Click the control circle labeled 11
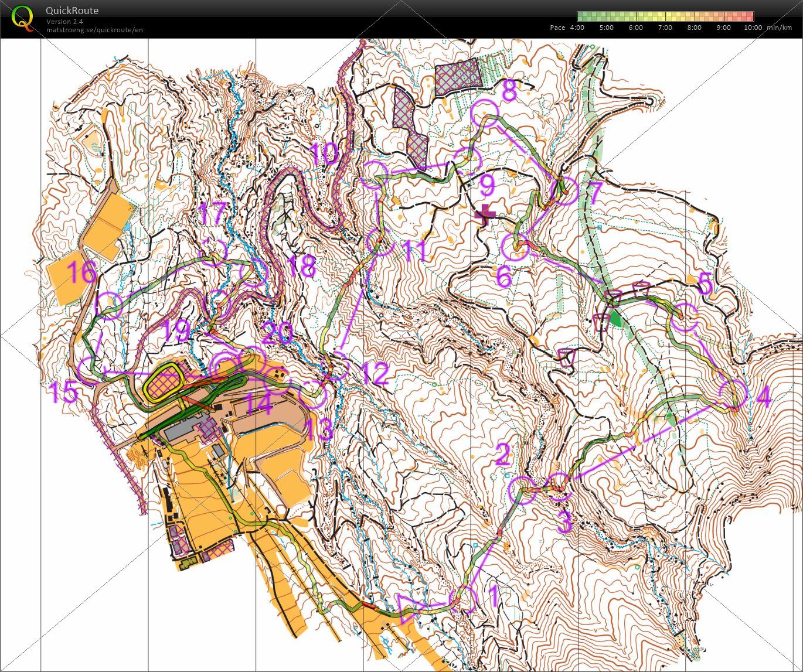803x672 pixels. pyautogui.click(x=380, y=243)
